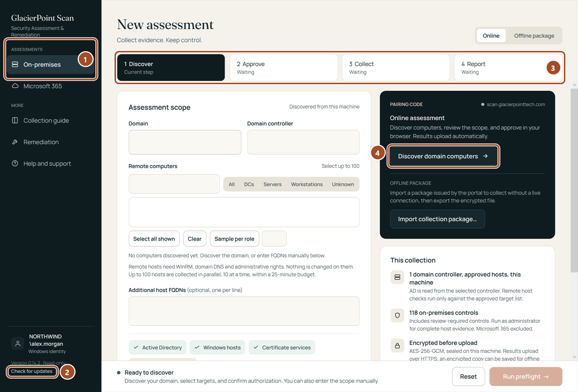Image resolution: width=578 pixels, height=392 pixels.
Task: Open Remediation via the wrench icon
Action: point(15,142)
